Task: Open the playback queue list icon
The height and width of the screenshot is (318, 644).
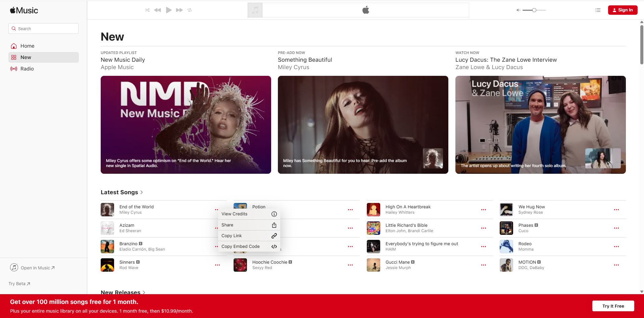Action: 598,10
